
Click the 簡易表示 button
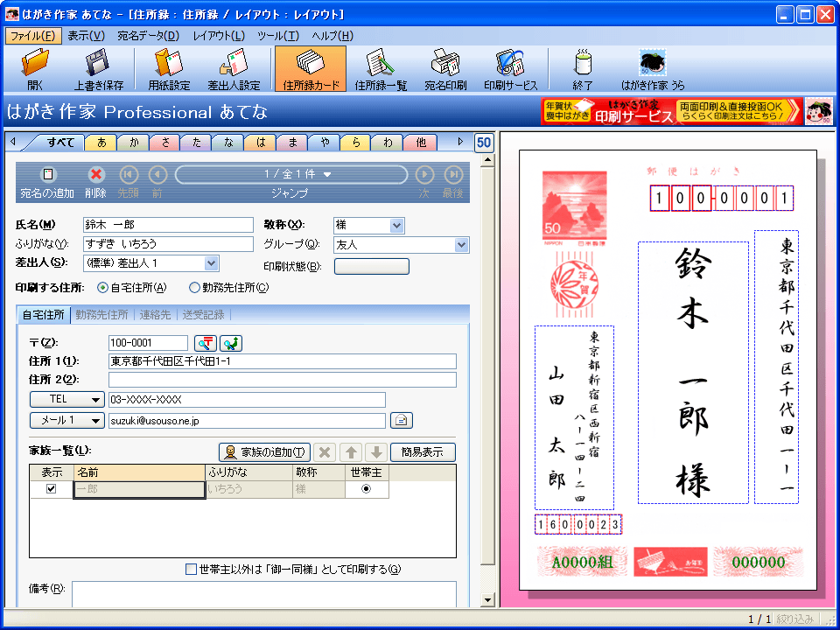[x=423, y=452]
